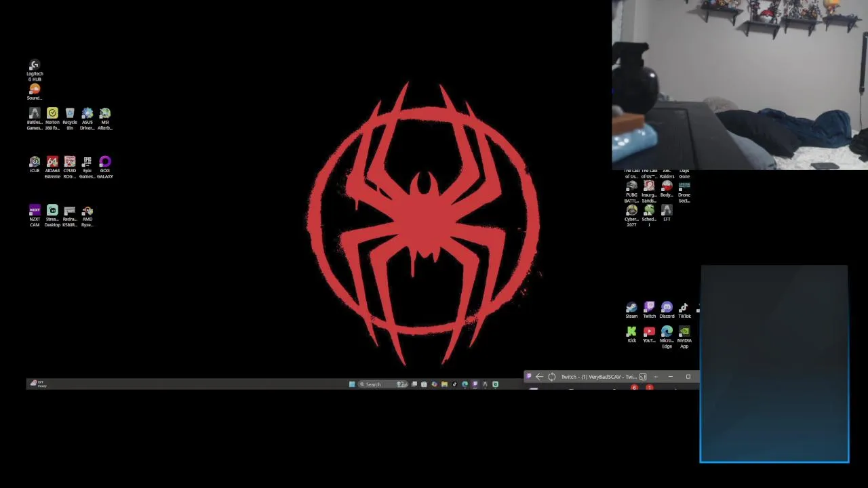Click the Twitch VeryBadSCAV window title
Screen dimensions: 868x488
599,377
